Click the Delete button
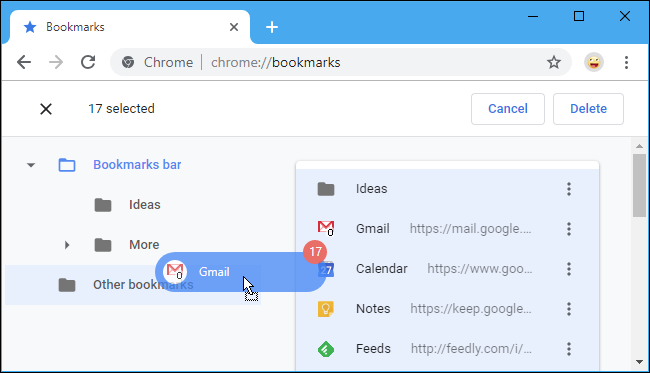650x373 pixels. coord(588,109)
